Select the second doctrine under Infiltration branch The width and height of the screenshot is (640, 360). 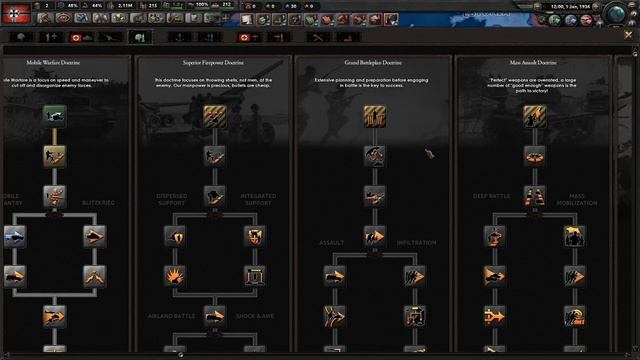[415, 316]
